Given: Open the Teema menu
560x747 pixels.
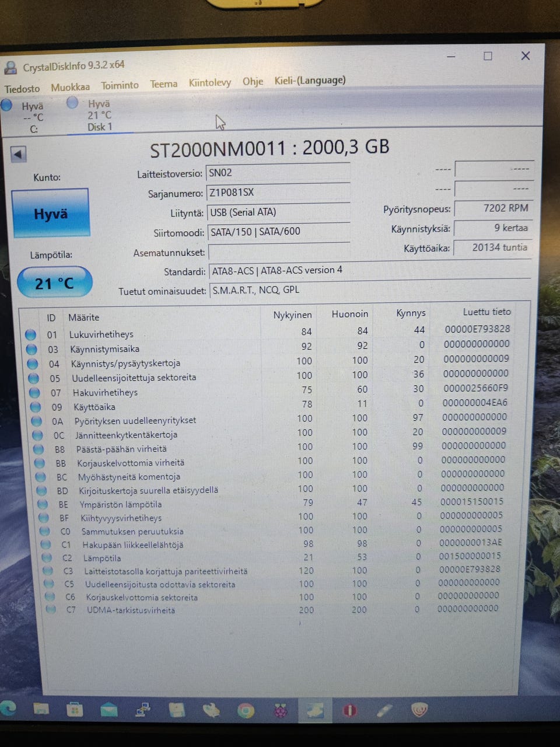Looking at the screenshot, I should coord(163,84).
